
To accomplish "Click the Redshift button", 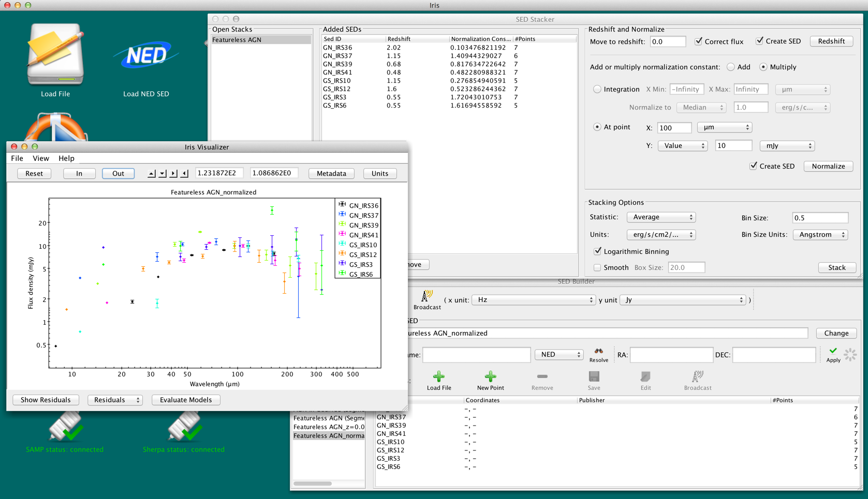I will tap(831, 41).
